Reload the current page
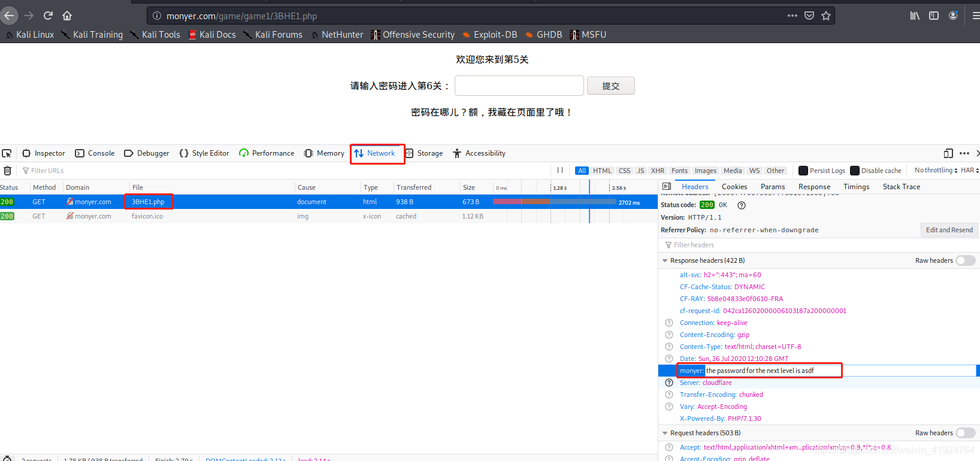Image resolution: width=980 pixels, height=461 pixels. [x=48, y=16]
